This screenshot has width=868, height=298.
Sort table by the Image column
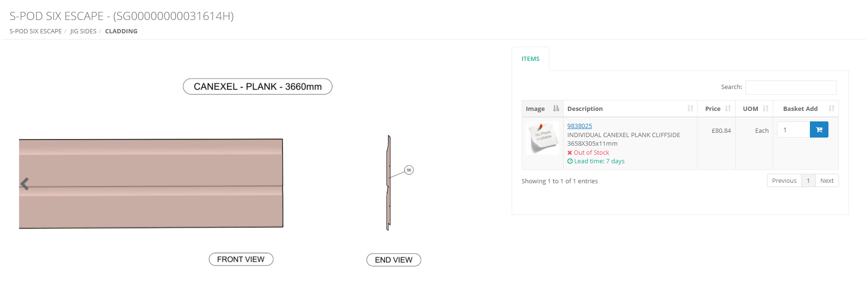[555, 109]
